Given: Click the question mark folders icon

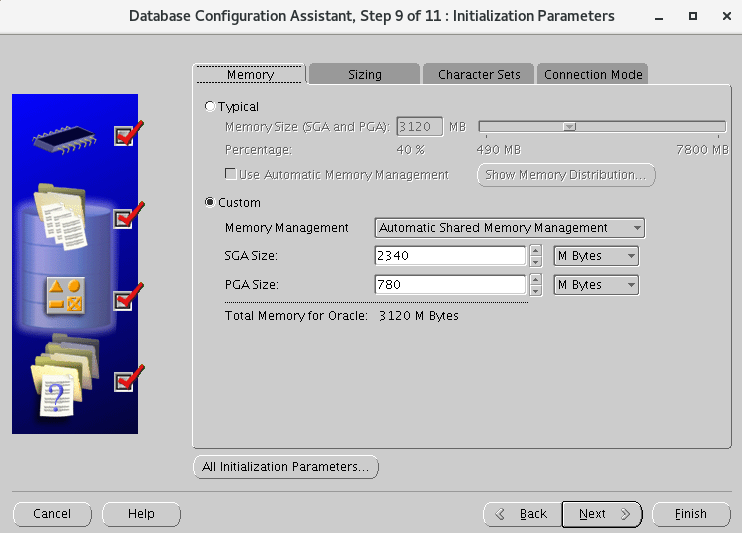Looking at the screenshot, I should (60, 382).
